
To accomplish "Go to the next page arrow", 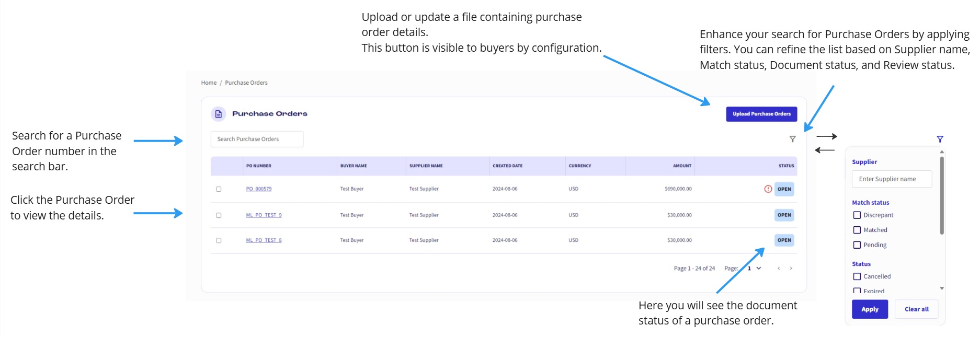I will pyautogui.click(x=791, y=269).
